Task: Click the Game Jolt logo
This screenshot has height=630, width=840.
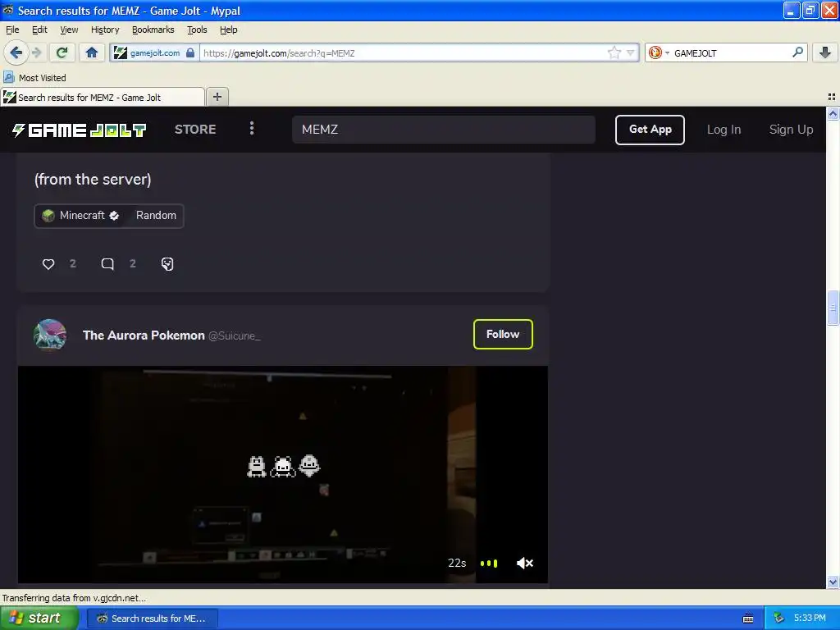Action: [80, 130]
